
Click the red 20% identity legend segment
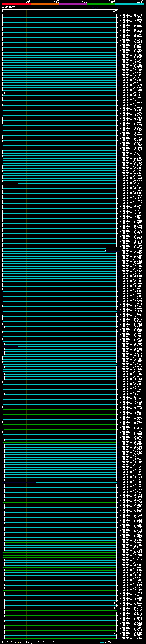pyautogui.click(x=16, y=4)
